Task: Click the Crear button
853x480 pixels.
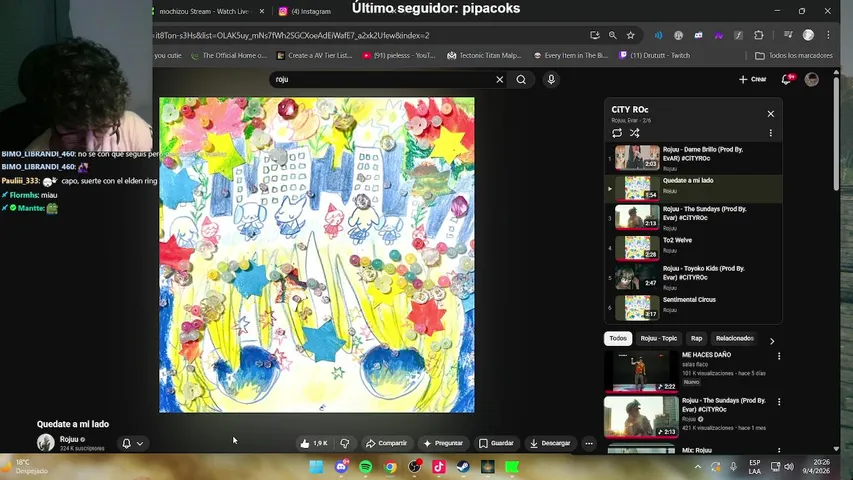Action: (x=752, y=79)
